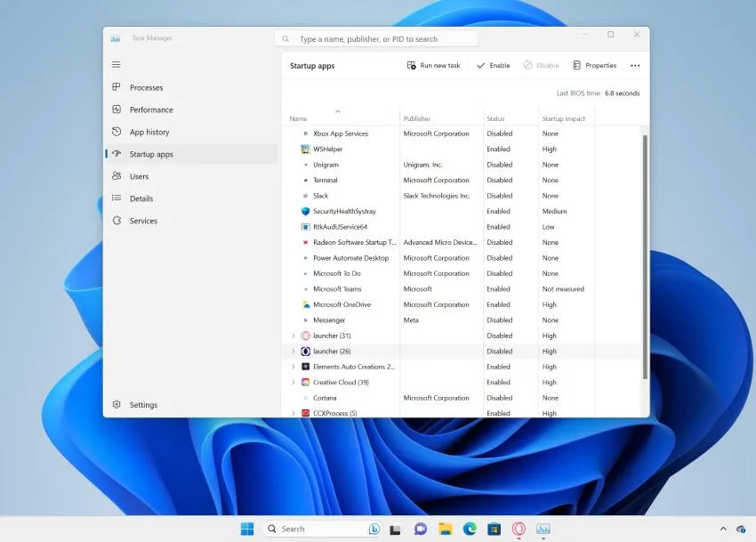
Task: Click the taskbar Search box
Action: point(323,529)
